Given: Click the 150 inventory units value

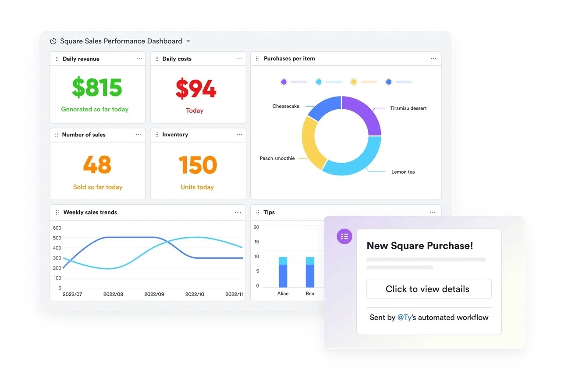Looking at the screenshot, I should (198, 165).
